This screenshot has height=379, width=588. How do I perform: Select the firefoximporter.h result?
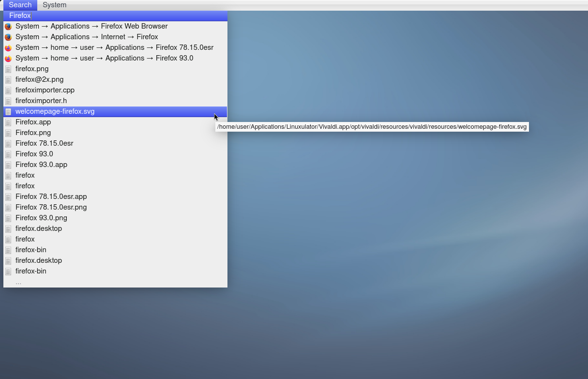[41, 101]
